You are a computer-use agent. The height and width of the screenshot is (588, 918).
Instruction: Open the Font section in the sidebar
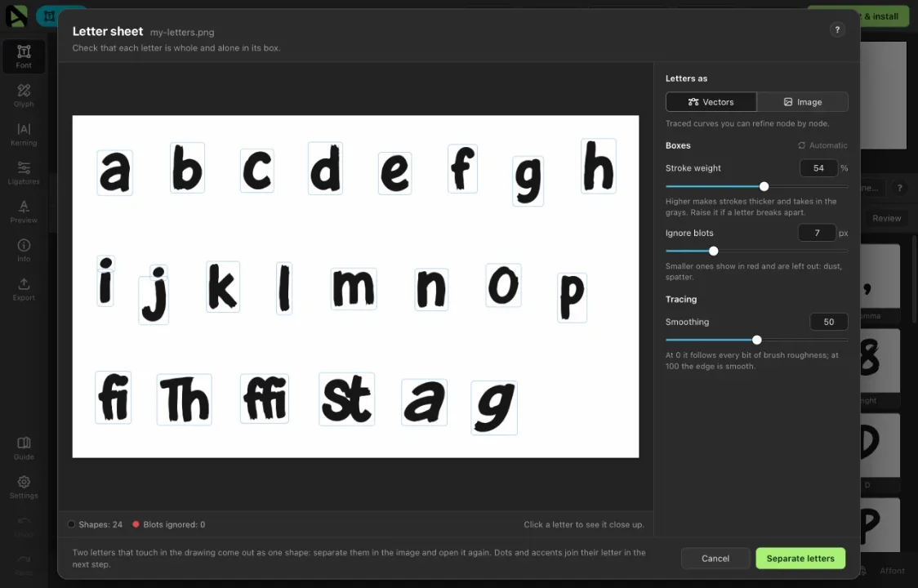(x=24, y=57)
